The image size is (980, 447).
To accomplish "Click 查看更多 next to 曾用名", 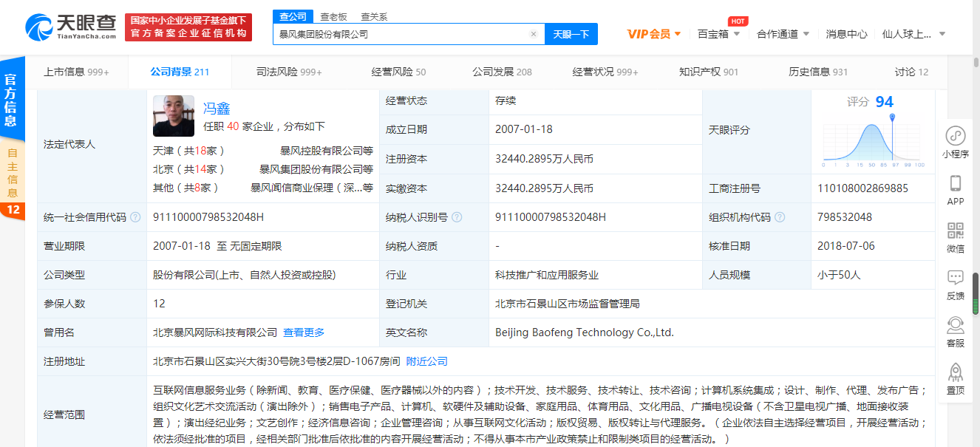I will pyautogui.click(x=304, y=332).
